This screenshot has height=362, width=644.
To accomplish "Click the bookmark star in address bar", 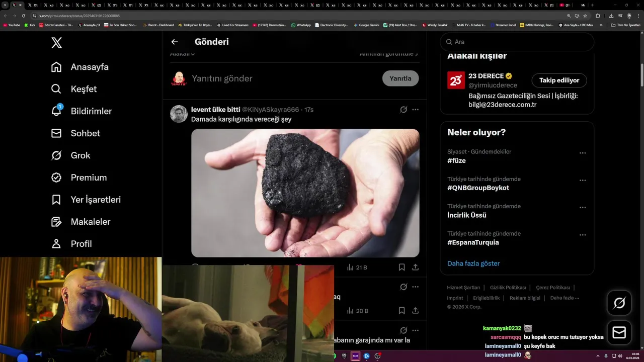I will (585, 16).
